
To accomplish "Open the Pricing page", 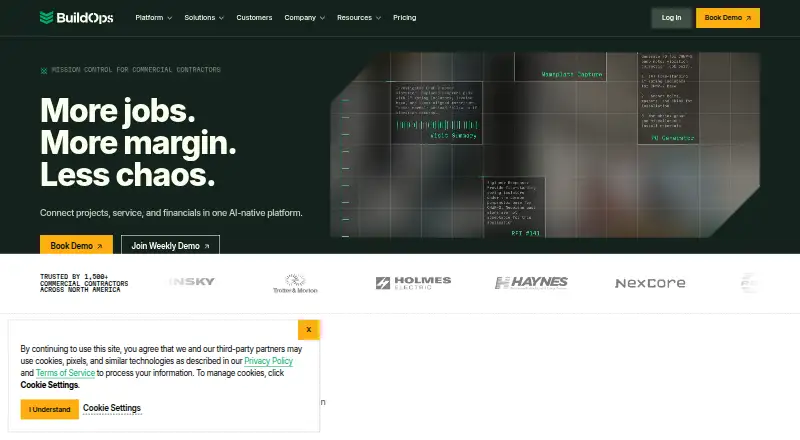I will [405, 18].
